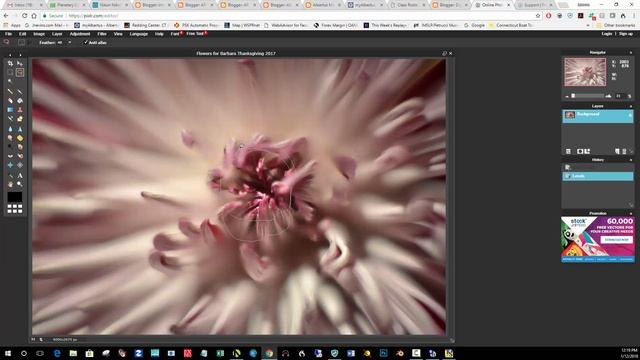Collapse the Navigator panel

pos(631,53)
